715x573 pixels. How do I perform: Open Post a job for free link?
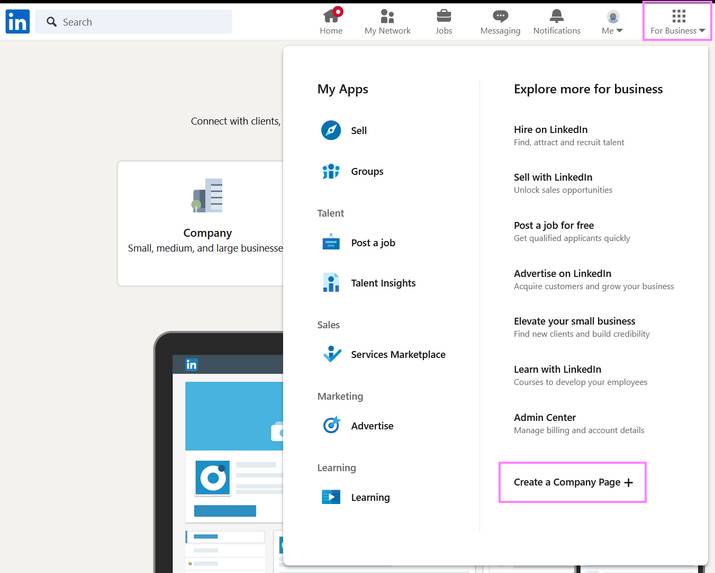click(x=554, y=225)
